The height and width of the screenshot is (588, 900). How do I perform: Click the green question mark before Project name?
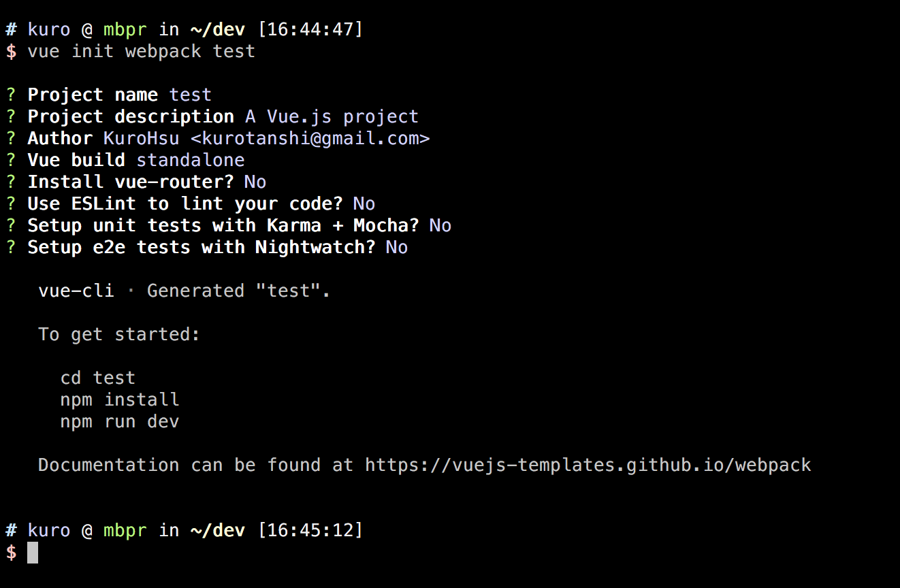tap(11, 95)
